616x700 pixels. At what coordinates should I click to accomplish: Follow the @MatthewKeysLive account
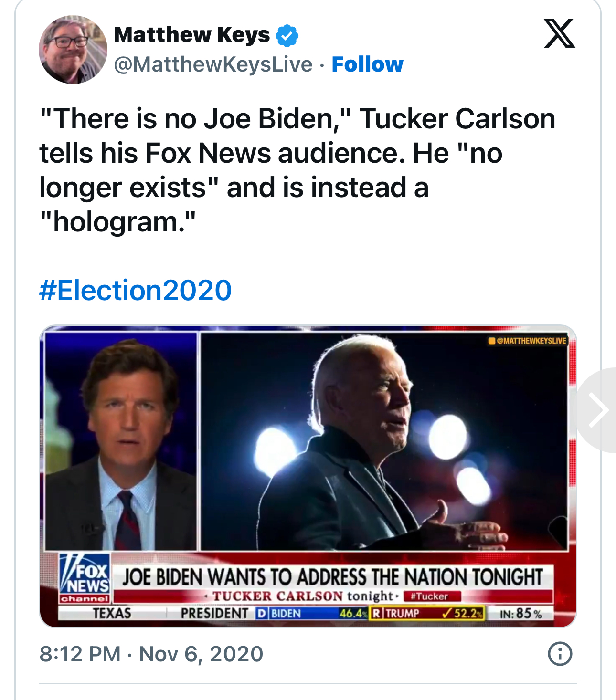pos(367,64)
